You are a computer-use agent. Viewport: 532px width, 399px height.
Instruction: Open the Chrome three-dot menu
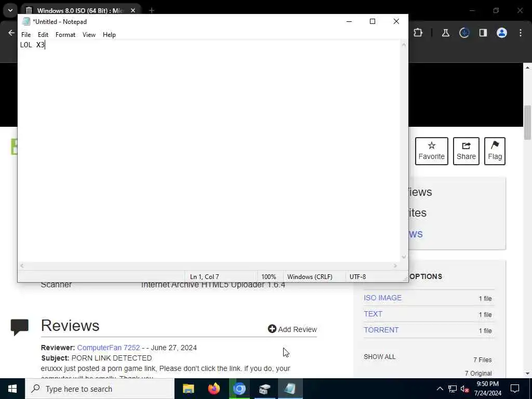[x=521, y=33]
